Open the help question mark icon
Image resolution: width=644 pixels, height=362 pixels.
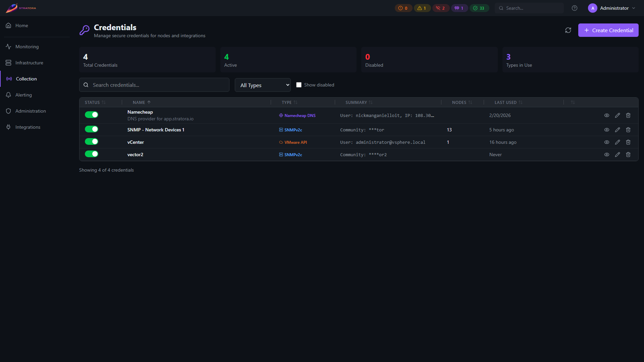[x=575, y=8]
